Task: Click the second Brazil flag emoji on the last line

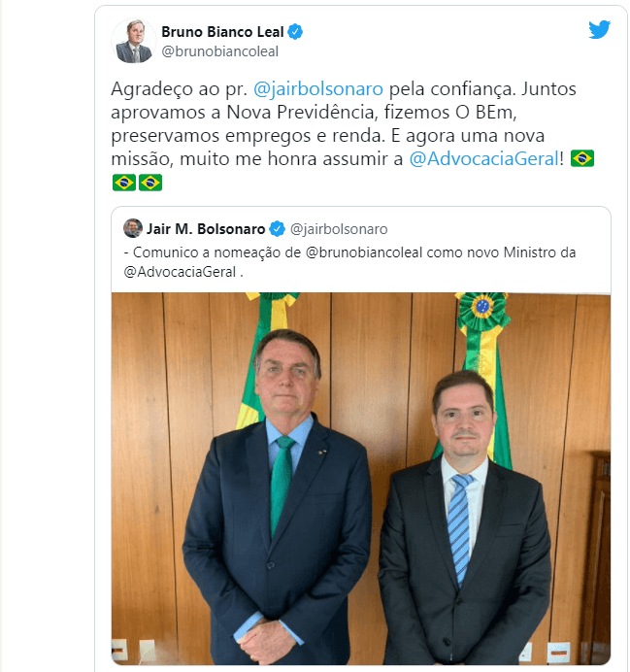Action: coord(150,183)
